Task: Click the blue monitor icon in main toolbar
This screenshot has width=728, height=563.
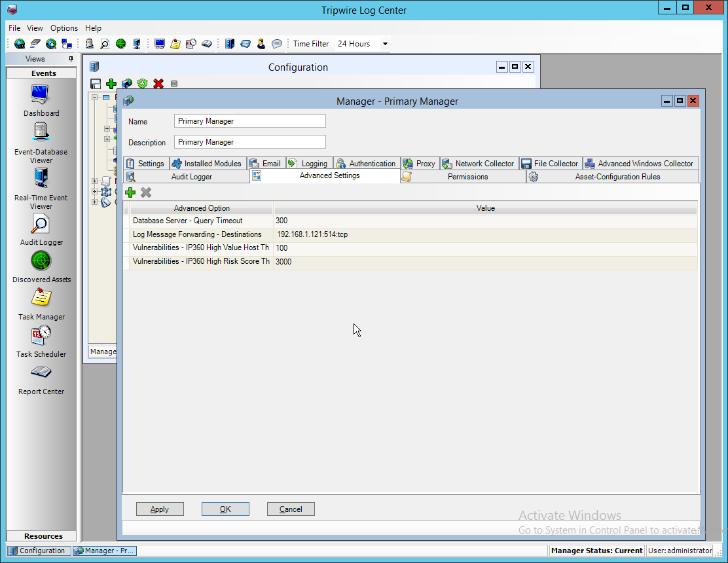Action: tap(160, 44)
